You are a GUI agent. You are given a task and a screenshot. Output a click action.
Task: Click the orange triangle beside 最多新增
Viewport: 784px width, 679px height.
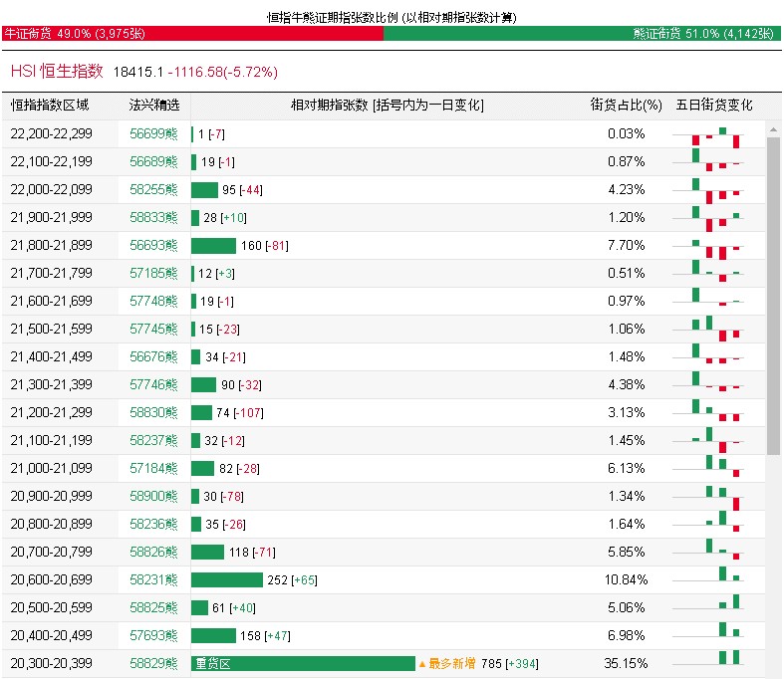(x=421, y=664)
